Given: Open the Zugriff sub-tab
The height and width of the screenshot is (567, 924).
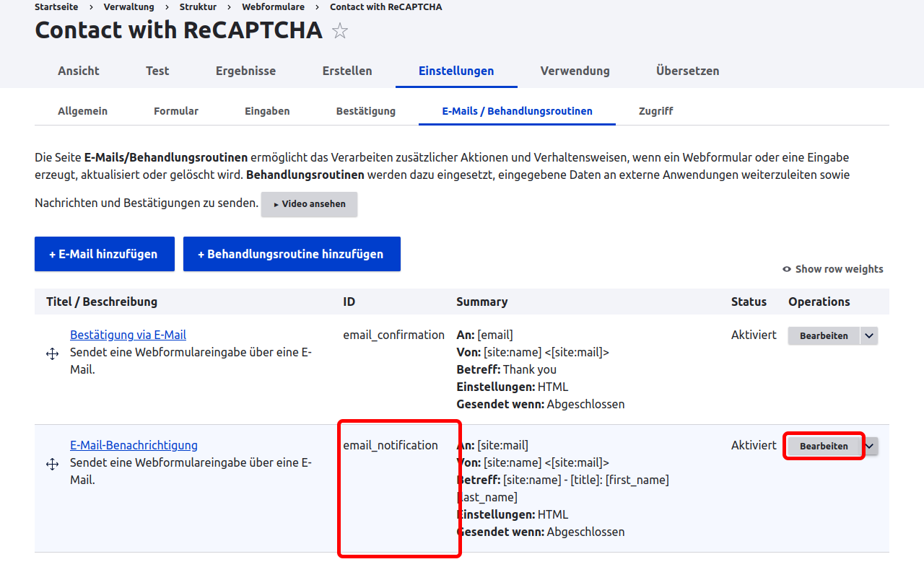Looking at the screenshot, I should point(655,111).
